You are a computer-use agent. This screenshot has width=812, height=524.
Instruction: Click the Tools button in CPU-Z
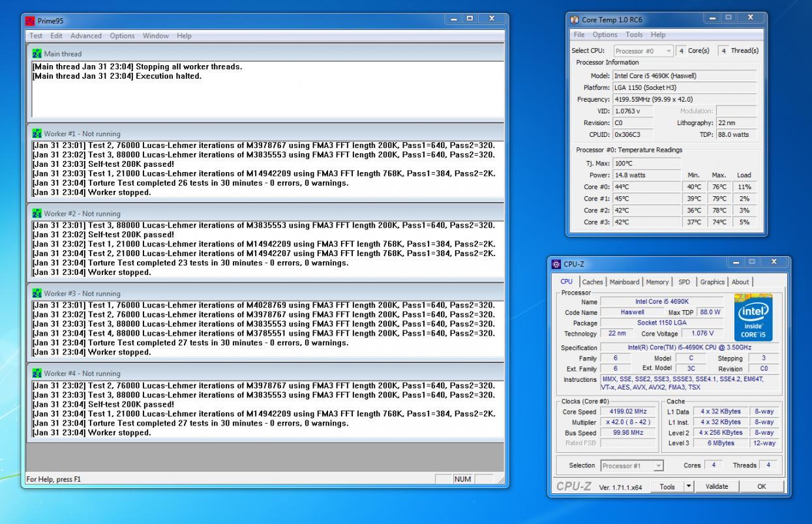tap(667, 486)
